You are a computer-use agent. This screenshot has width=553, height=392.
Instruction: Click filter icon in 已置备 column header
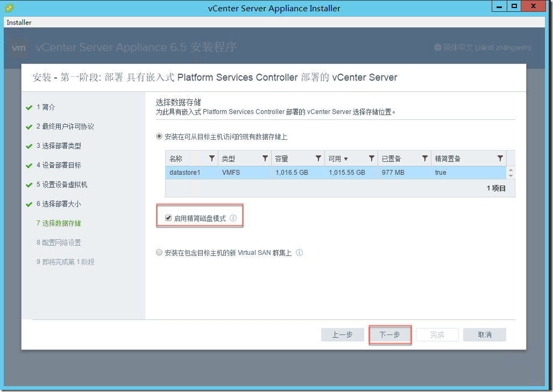[x=424, y=159]
